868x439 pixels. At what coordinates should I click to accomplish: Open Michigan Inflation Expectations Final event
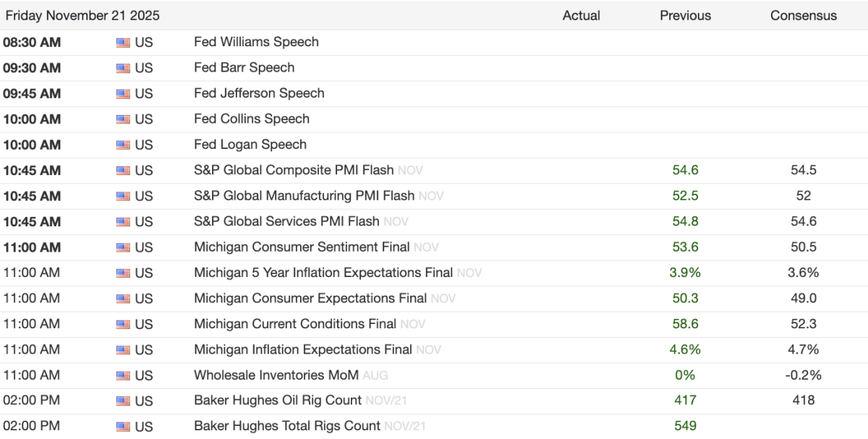(x=303, y=349)
